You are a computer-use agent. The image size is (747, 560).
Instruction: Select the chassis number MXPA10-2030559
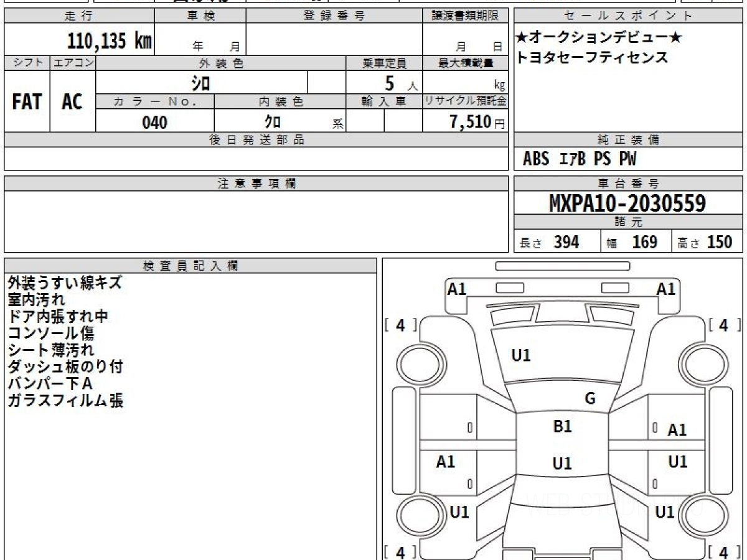[627, 203]
